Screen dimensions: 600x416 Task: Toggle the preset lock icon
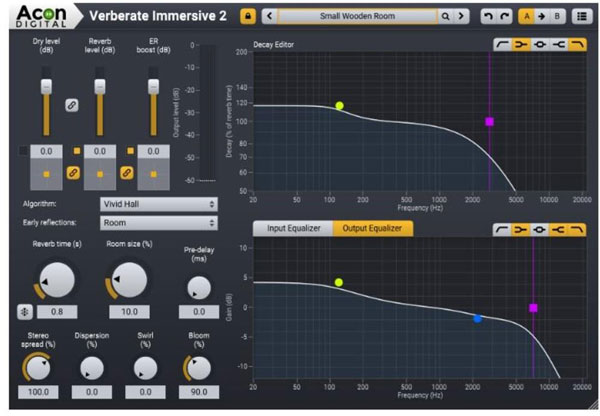pyautogui.click(x=247, y=16)
